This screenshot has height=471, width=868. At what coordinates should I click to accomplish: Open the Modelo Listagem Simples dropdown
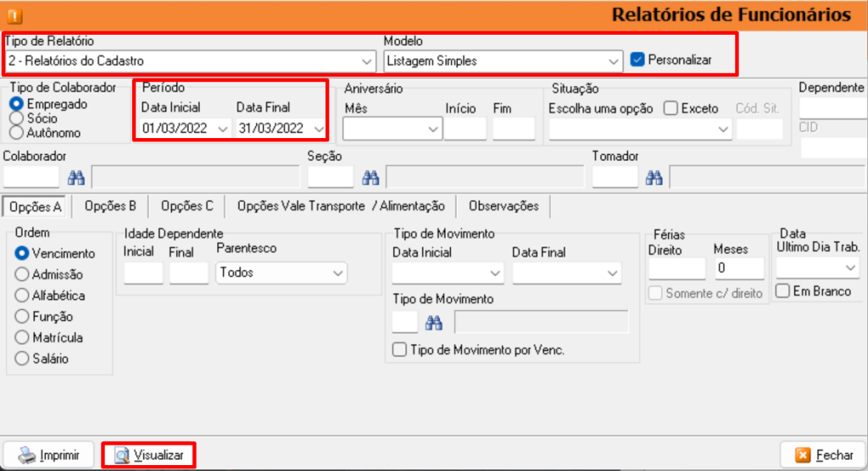(x=614, y=62)
